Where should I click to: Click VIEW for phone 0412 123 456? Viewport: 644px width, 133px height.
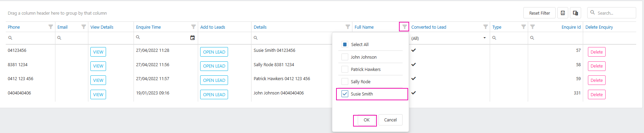[x=98, y=80]
